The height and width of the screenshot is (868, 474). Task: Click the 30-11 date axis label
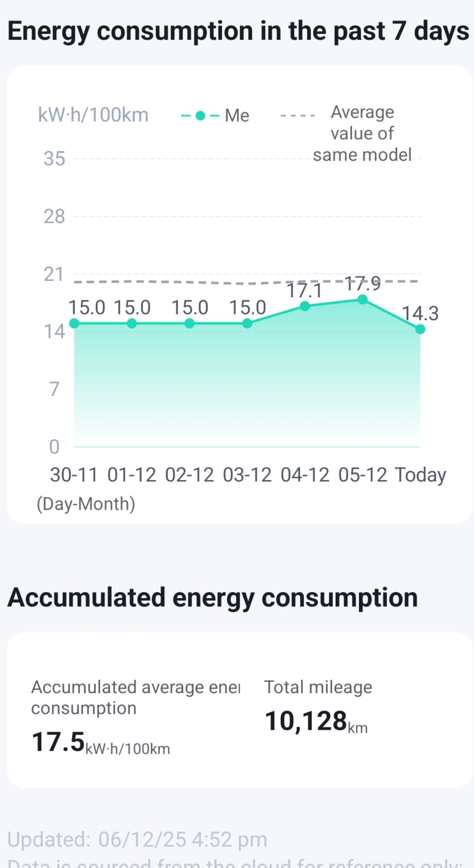tap(74, 475)
